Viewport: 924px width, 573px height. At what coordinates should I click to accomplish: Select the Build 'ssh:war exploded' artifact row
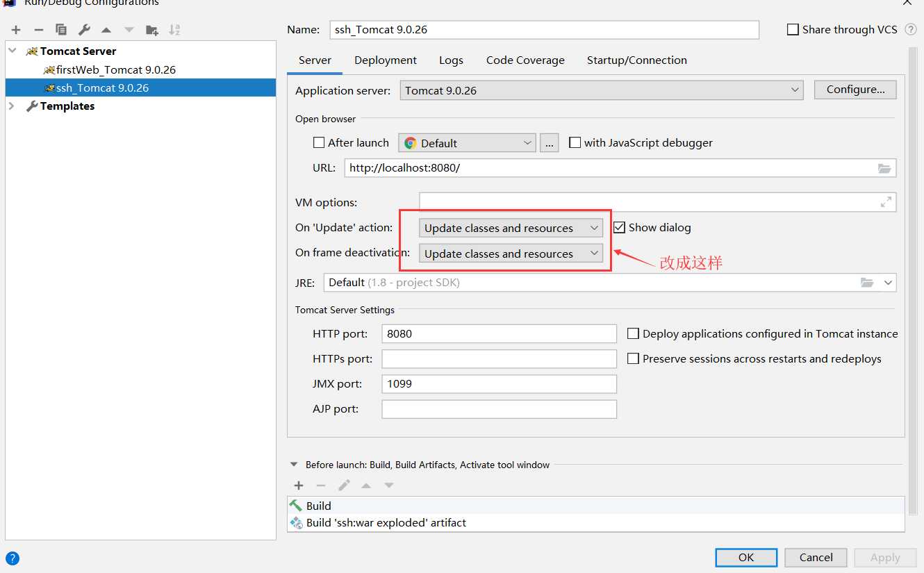596,522
